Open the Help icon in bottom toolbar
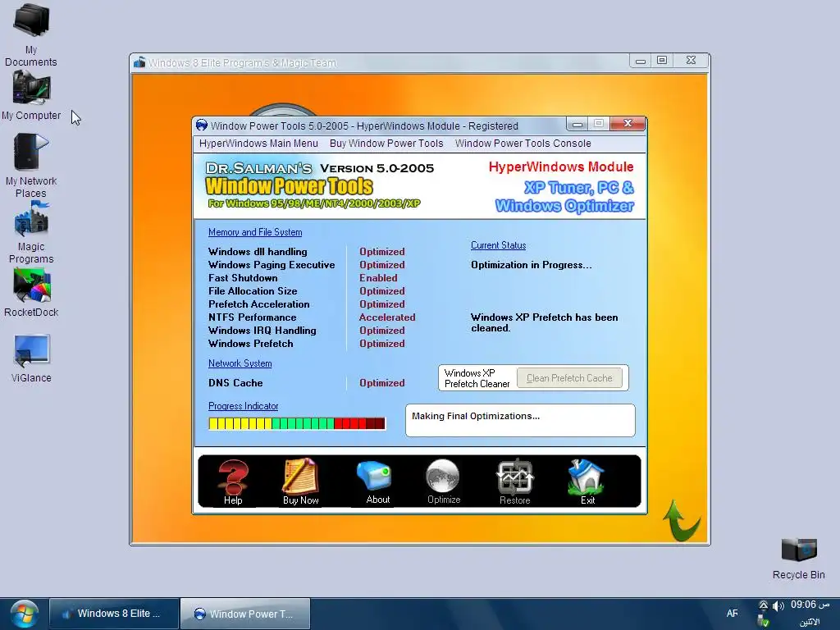Screen dimensions: 840x630 click(x=232, y=482)
